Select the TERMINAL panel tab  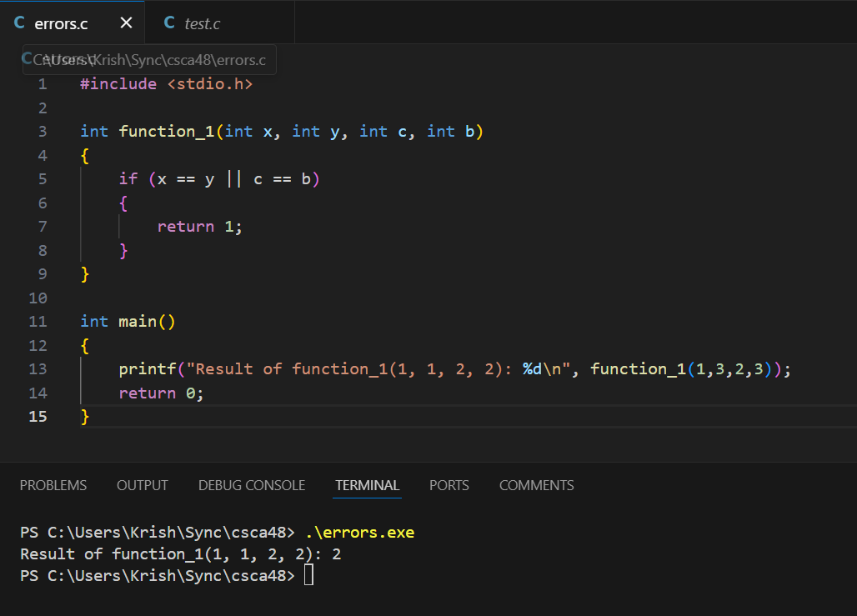coord(367,485)
